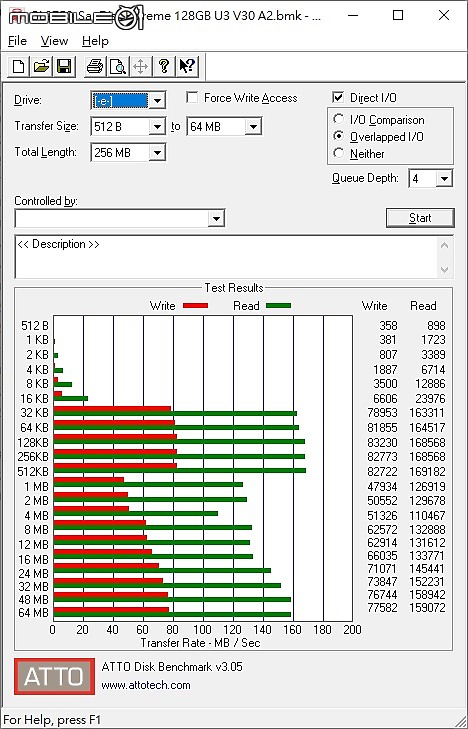Open the Drive dropdown
Viewport: 468px width, 729px height.
[158, 100]
